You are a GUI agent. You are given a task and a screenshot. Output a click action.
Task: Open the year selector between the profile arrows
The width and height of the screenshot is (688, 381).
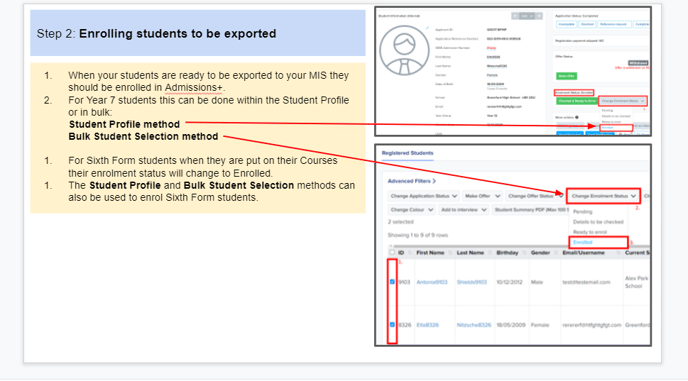tap(527, 16)
